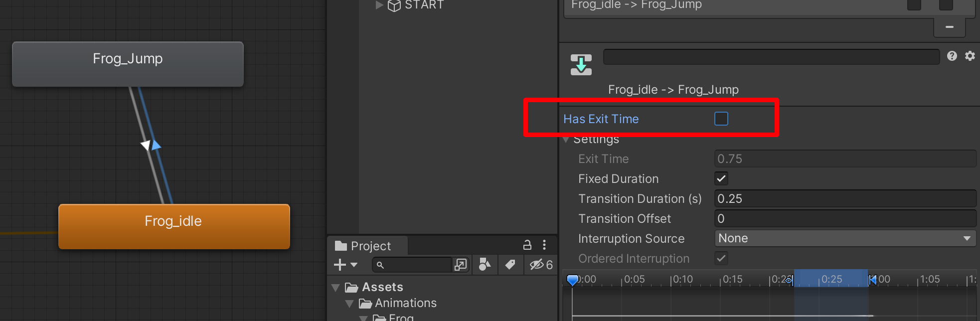Click open in search window icon

coord(461,265)
